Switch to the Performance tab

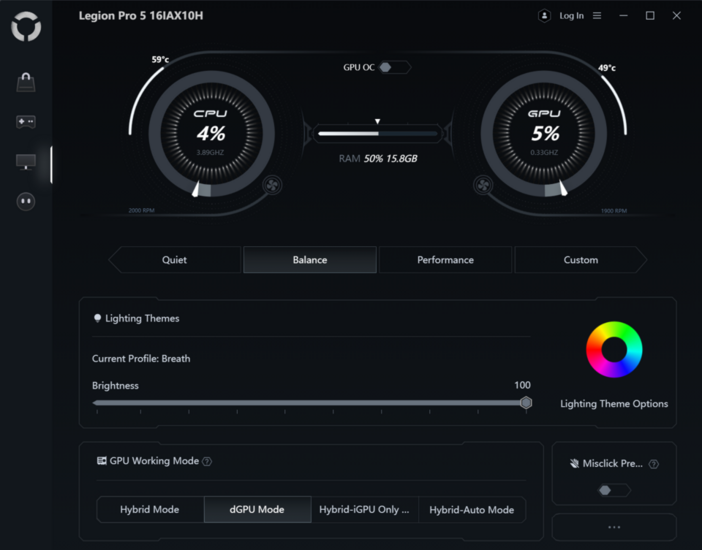click(445, 260)
